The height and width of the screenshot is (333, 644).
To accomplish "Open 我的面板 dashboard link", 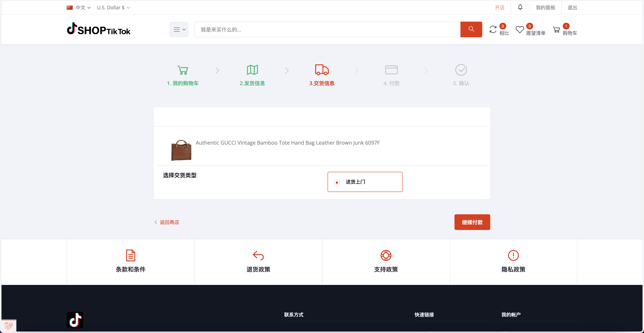I will coord(545,7).
